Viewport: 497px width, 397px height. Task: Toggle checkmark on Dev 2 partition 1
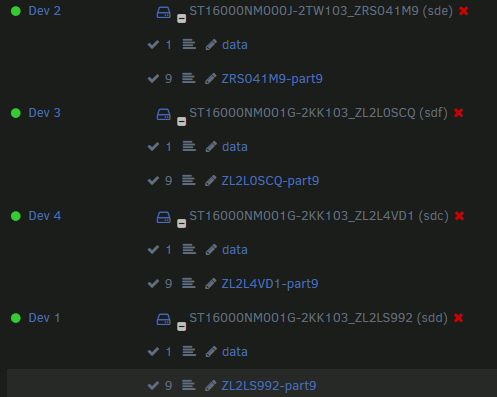tap(153, 45)
